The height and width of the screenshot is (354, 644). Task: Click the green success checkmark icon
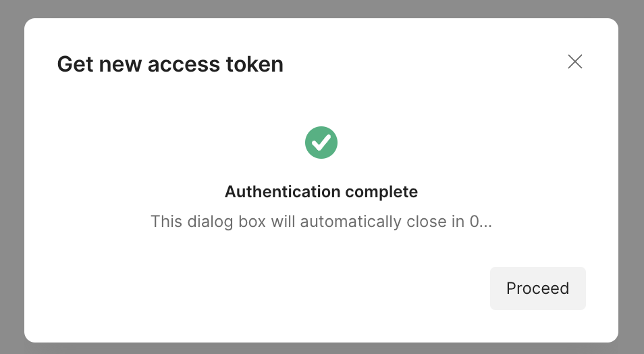pyautogui.click(x=321, y=143)
